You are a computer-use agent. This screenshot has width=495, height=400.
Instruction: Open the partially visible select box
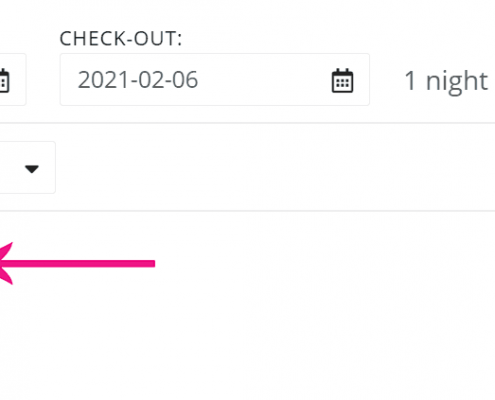[27, 167]
